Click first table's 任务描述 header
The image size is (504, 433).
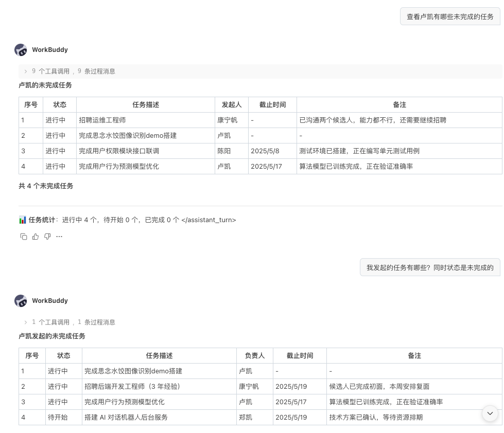(x=146, y=104)
